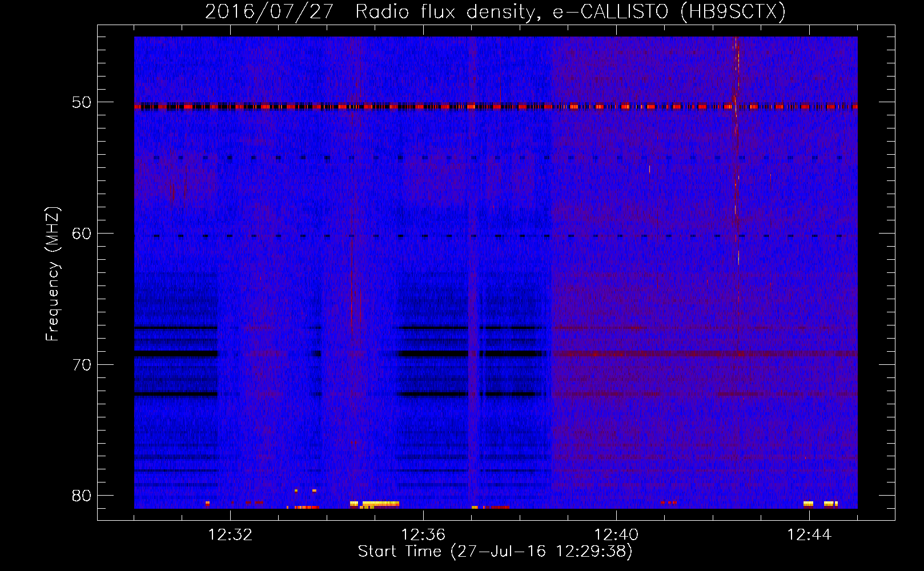Select the 12:32 time axis label
Image resolution: width=924 pixels, height=571 pixels.
coord(230,534)
